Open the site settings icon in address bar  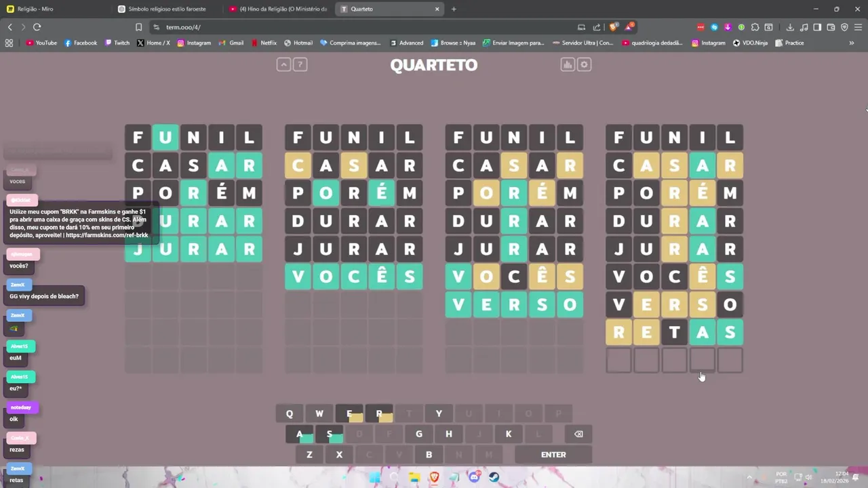point(157,27)
